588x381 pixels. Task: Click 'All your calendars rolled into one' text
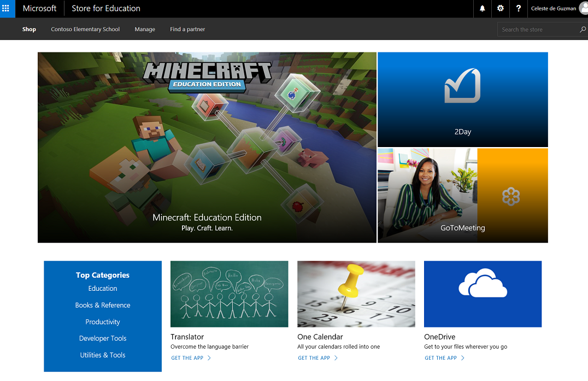tap(338, 347)
